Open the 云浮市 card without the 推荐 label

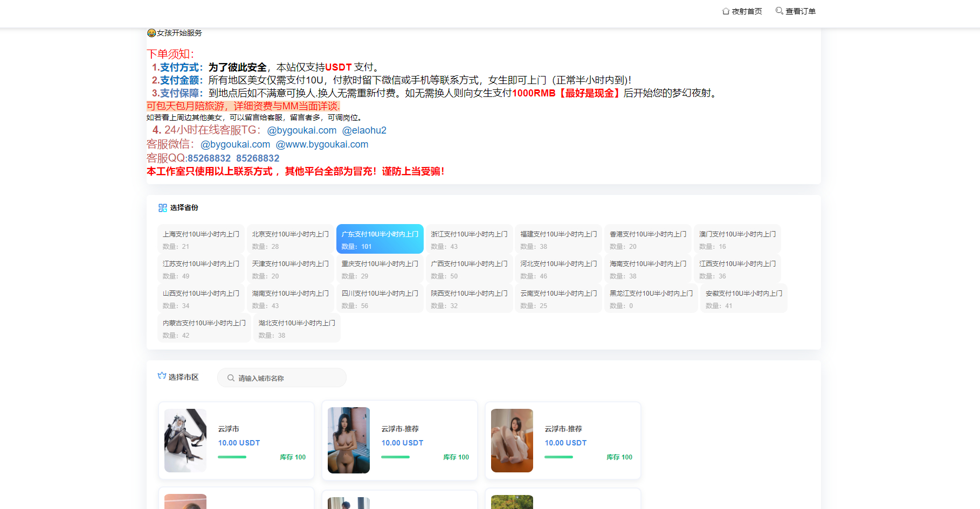(236, 441)
